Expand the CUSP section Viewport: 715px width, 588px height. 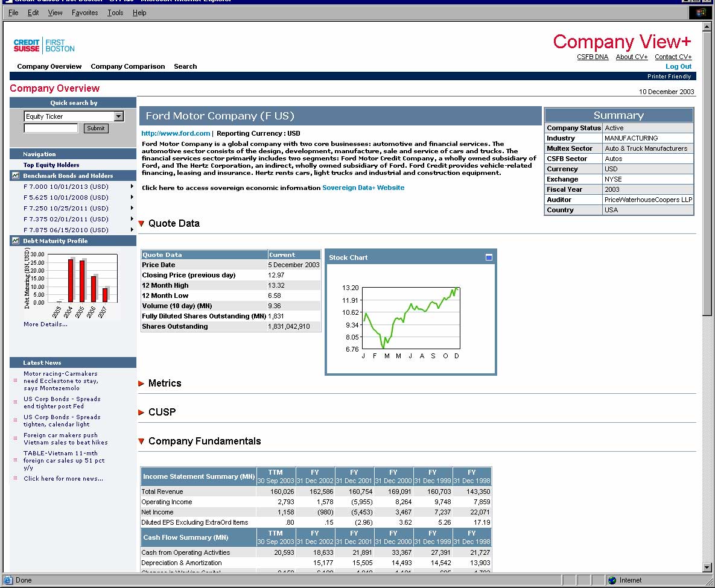pyautogui.click(x=141, y=412)
